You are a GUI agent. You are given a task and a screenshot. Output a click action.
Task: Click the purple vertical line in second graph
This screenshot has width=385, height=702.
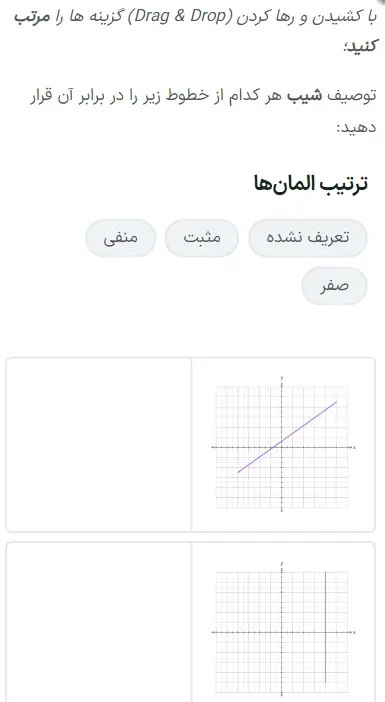coord(325,627)
